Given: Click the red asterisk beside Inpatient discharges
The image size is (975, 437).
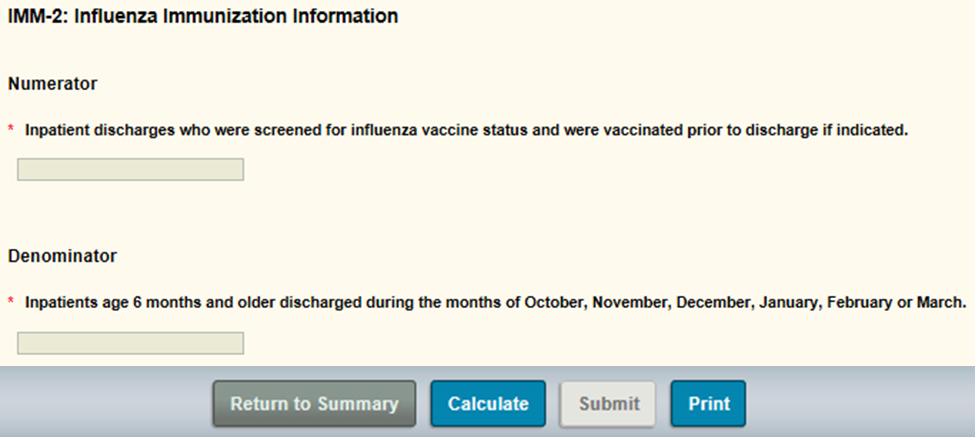Looking at the screenshot, I should [x=11, y=130].
